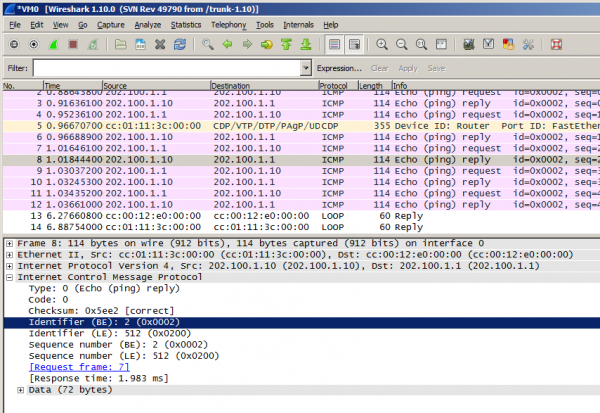Image resolution: width=600 pixels, height=413 pixels.
Task: Find a packet with the magnifier icon
Action: 208,44
